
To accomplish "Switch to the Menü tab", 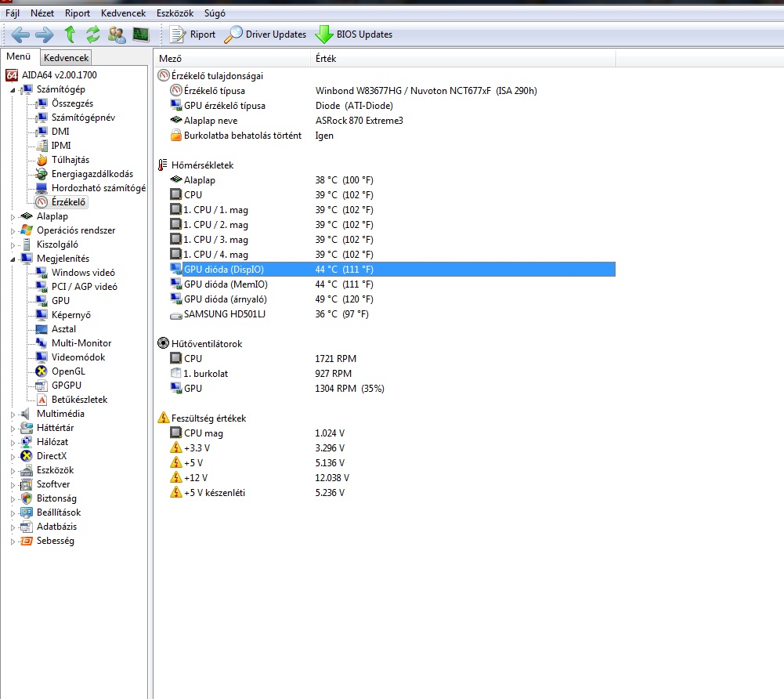I will click(19, 56).
